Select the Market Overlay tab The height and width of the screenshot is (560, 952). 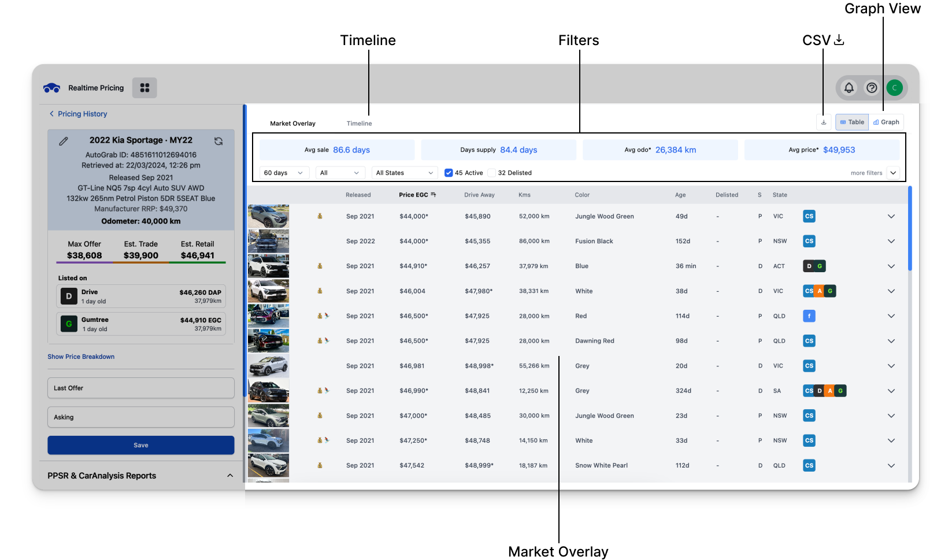(292, 124)
